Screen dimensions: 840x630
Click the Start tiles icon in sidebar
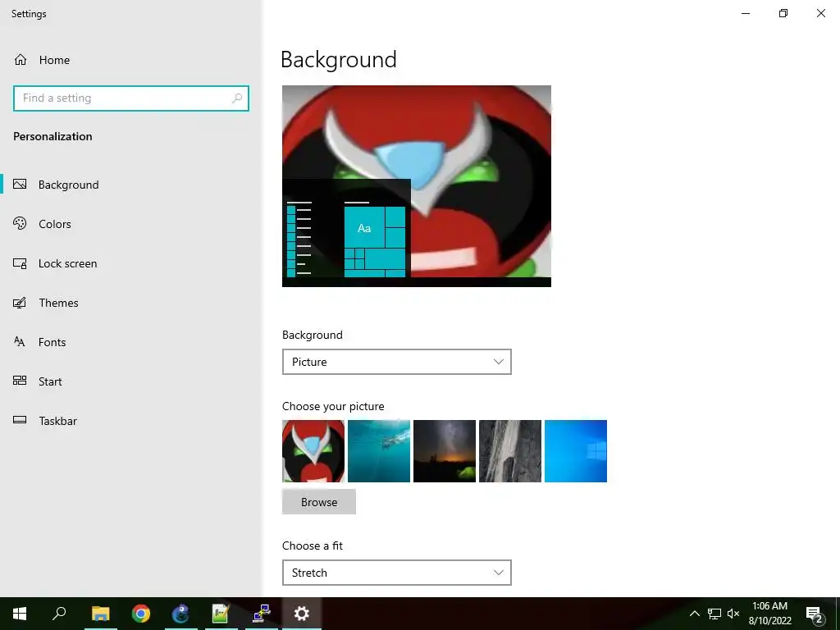click(x=20, y=381)
